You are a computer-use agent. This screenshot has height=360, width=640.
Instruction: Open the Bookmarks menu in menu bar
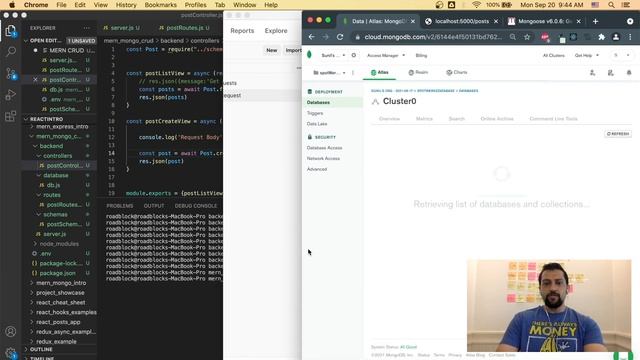(160, 5)
